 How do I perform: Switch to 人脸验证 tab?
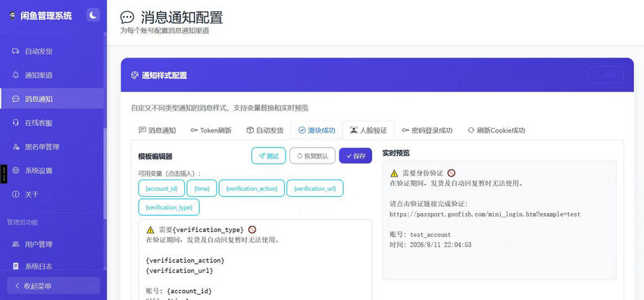click(x=368, y=130)
